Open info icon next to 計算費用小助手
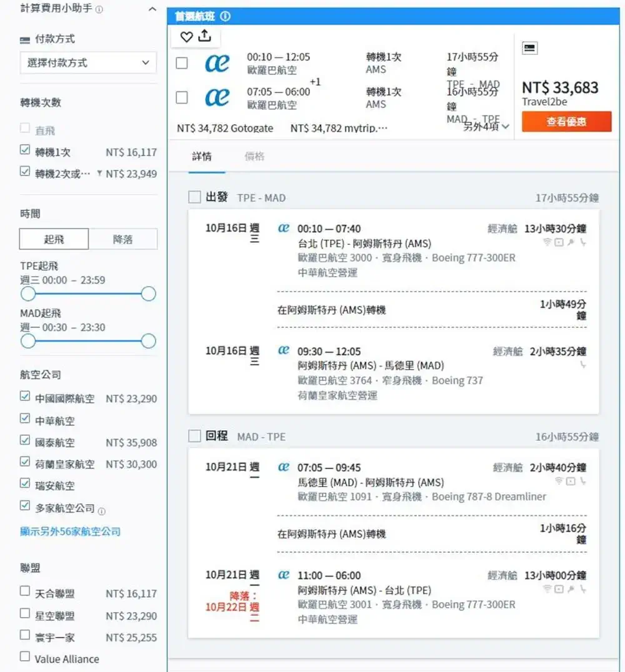 tap(99, 9)
